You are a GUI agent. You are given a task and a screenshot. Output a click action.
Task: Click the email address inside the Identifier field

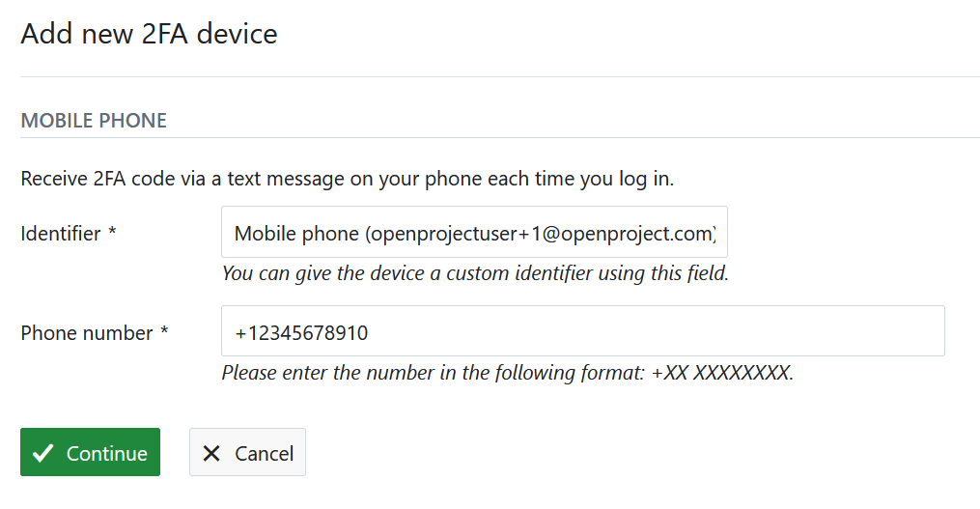pos(544,233)
